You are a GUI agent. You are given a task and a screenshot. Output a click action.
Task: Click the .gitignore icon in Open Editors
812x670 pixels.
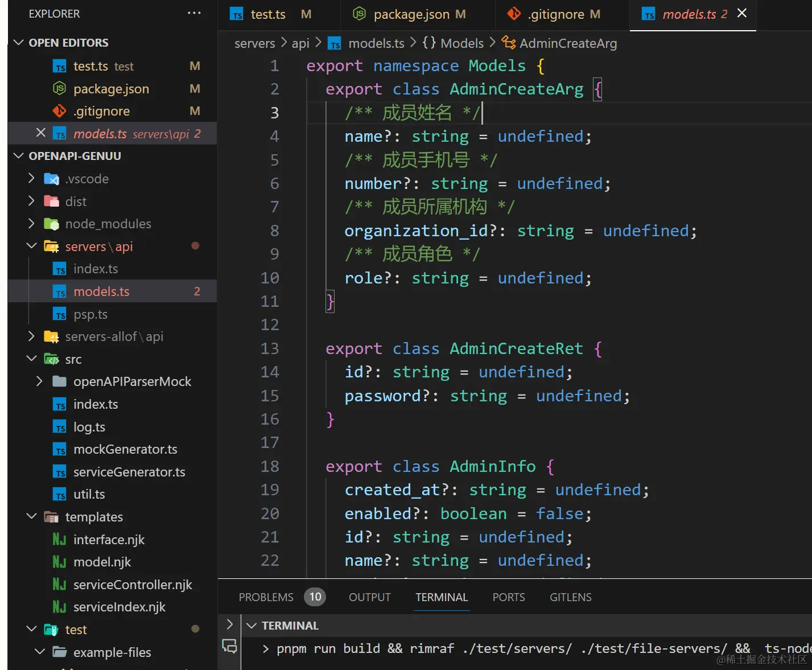coord(60,111)
